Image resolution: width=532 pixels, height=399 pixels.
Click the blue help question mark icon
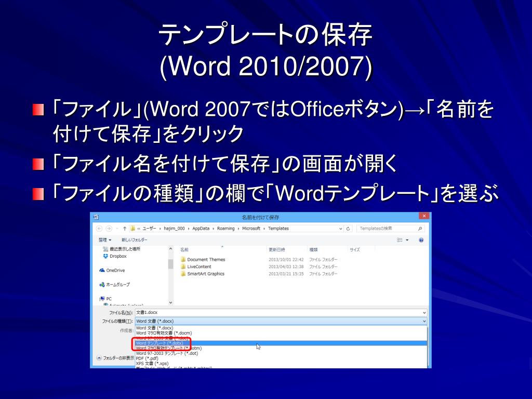pos(421,240)
